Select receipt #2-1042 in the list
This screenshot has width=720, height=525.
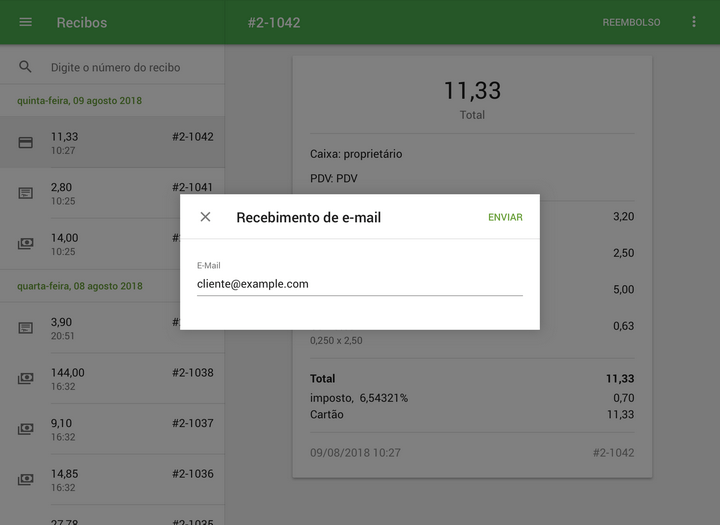tap(112, 142)
